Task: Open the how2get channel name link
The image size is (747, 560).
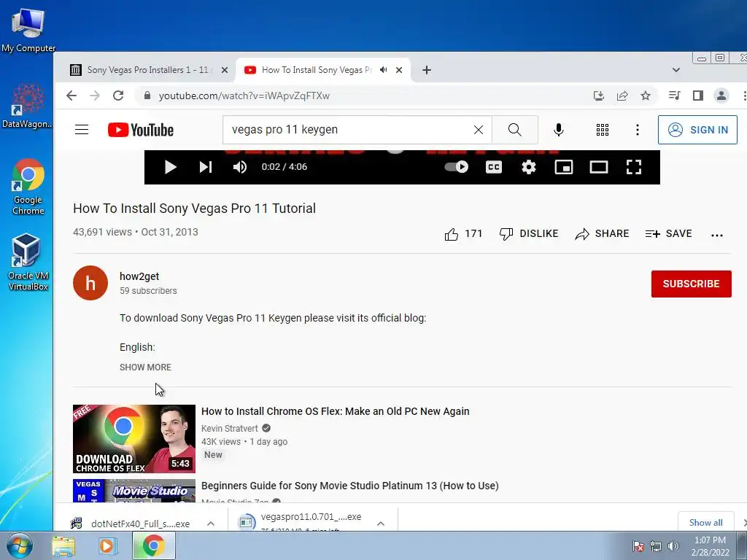Action: 139,276
